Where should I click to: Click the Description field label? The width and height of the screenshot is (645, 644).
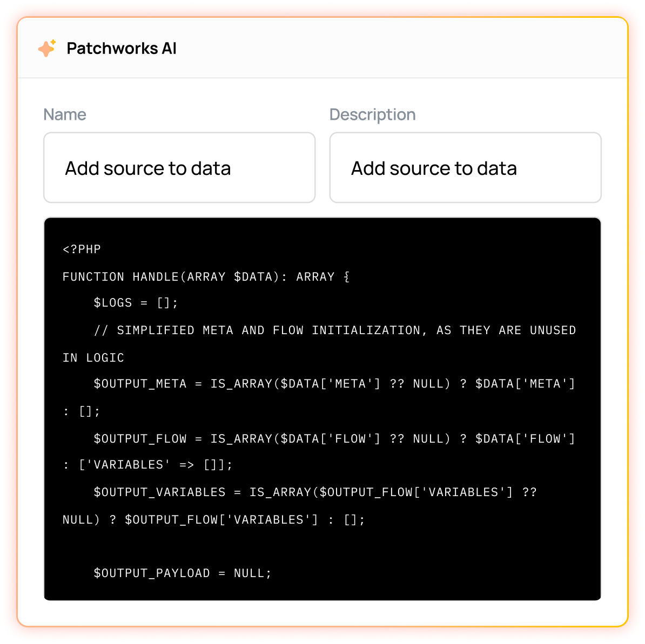372,114
